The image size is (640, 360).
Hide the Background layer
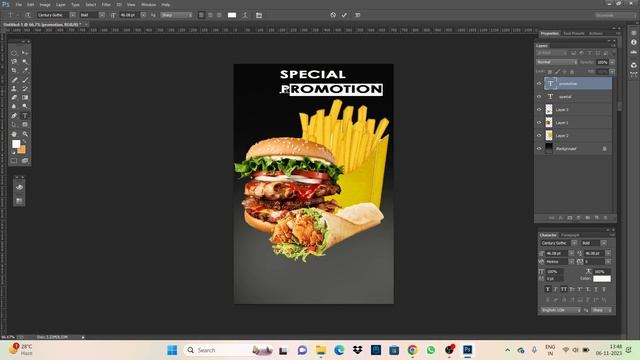click(x=539, y=149)
